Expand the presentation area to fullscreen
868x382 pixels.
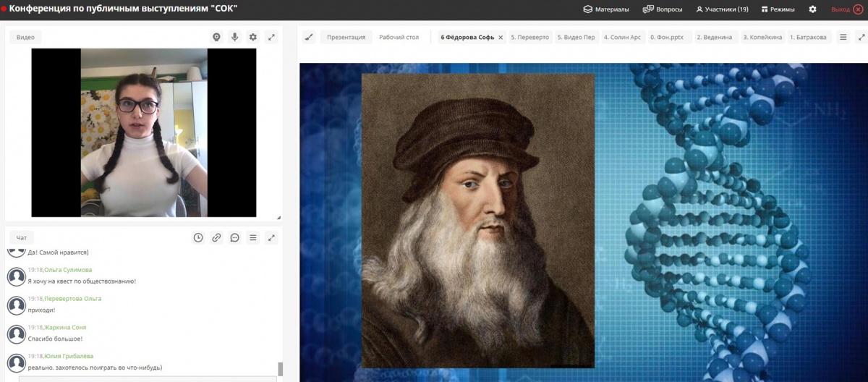click(x=860, y=37)
